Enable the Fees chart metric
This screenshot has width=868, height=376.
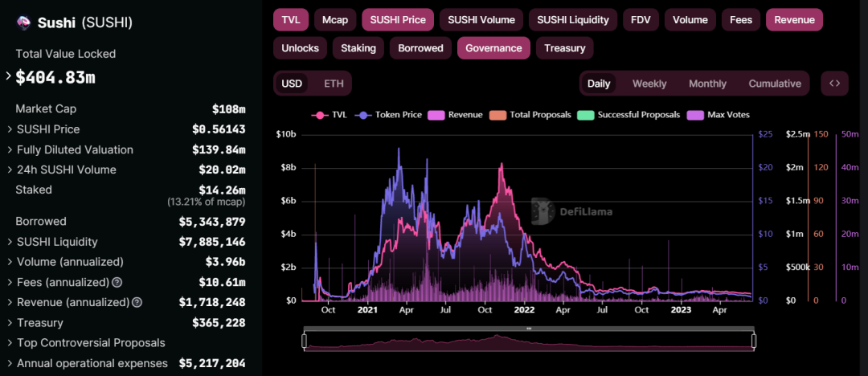741,20
